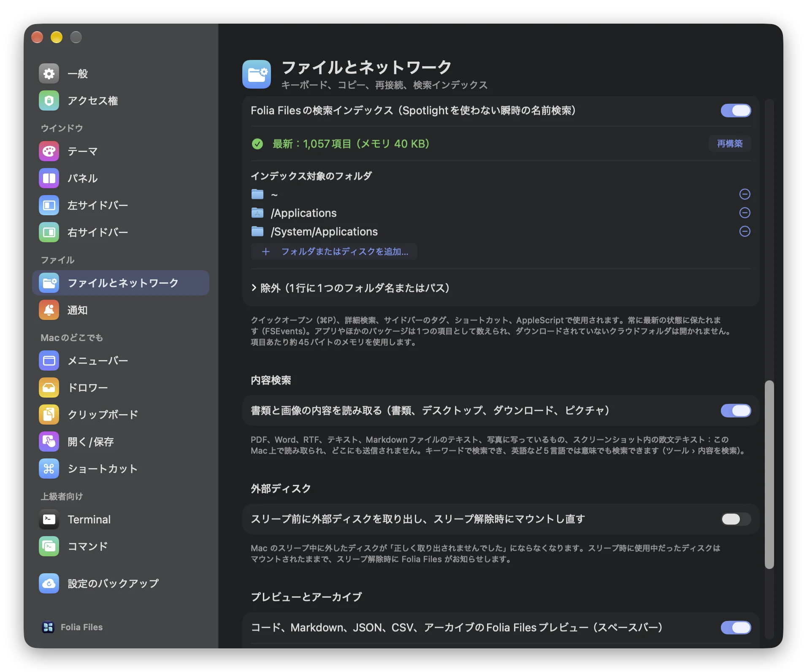
Task: Remove /Applications from indexed folders
Action: pos(745,213)
